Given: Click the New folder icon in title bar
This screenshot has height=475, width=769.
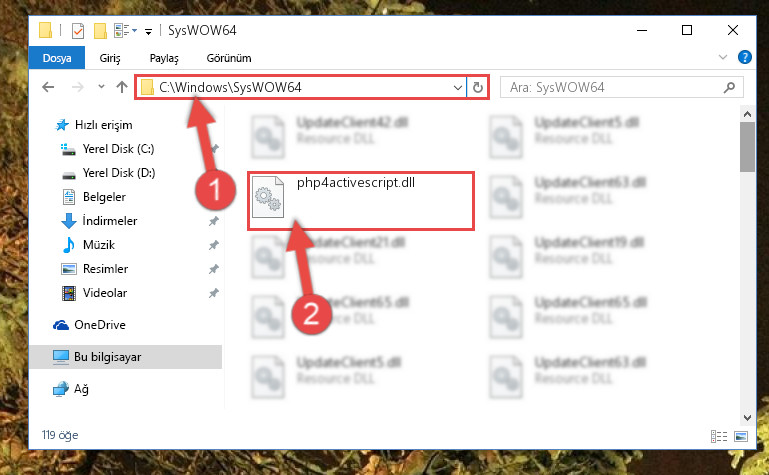Looking at the screenshot, I should point(100,31).
